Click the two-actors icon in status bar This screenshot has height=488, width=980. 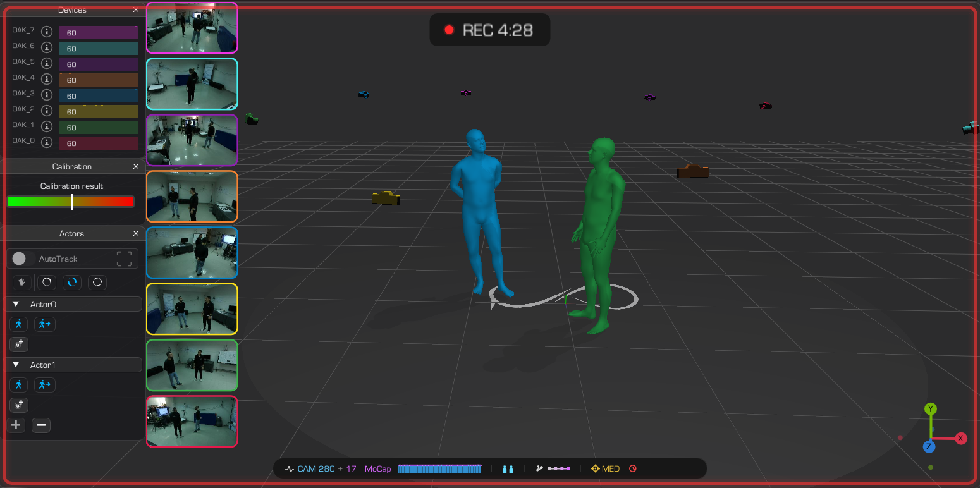pos(508,469)
